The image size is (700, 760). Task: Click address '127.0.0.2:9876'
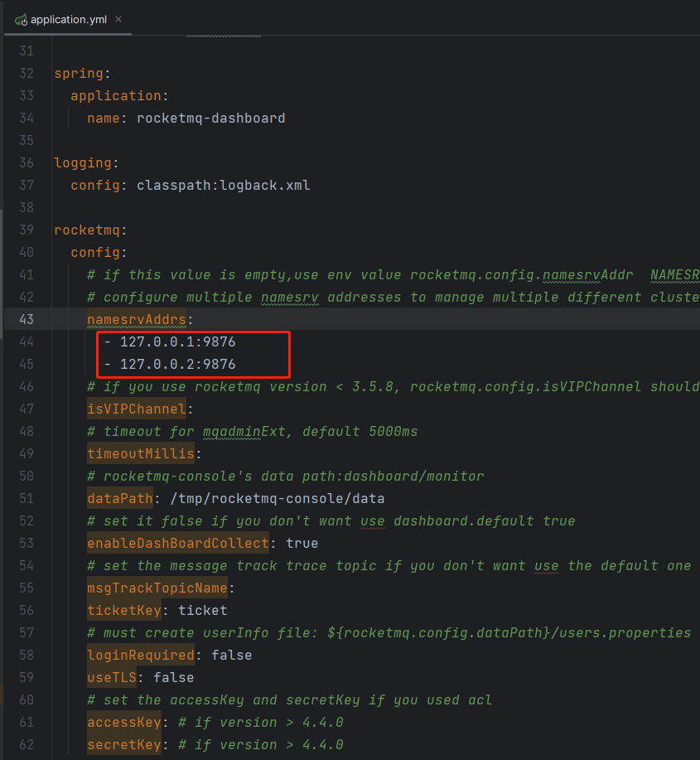178,365
